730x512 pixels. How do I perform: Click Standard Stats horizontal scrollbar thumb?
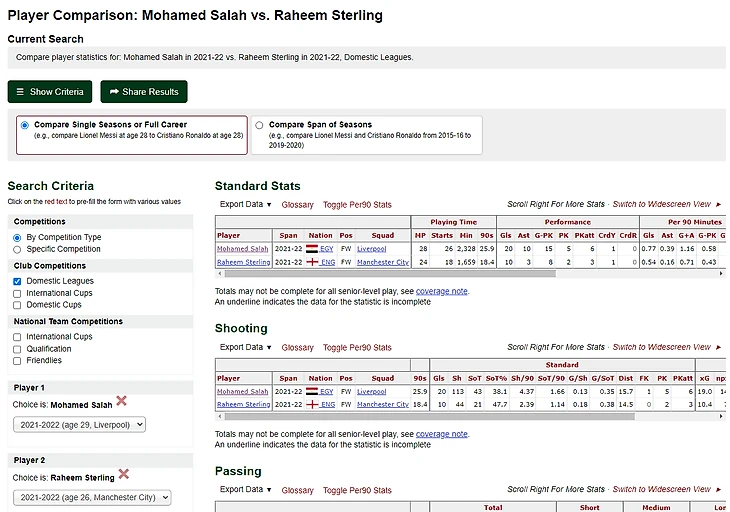[x=390, y=274]
